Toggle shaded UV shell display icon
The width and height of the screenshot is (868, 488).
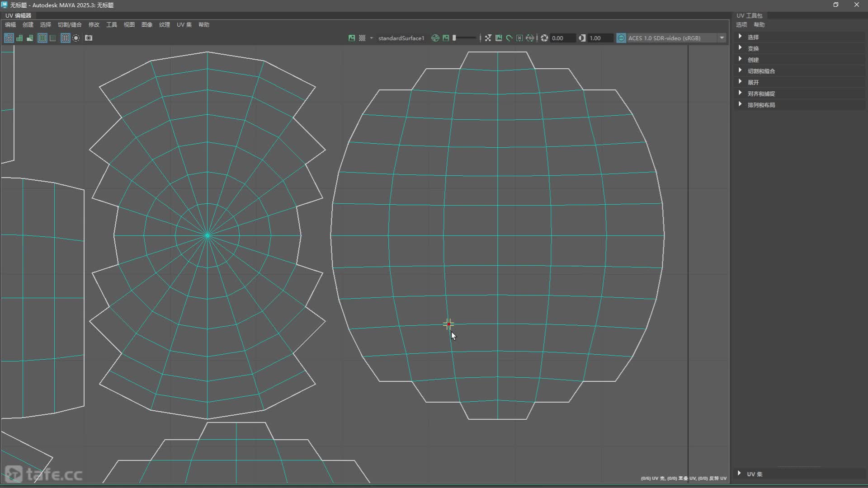[19, 38]
